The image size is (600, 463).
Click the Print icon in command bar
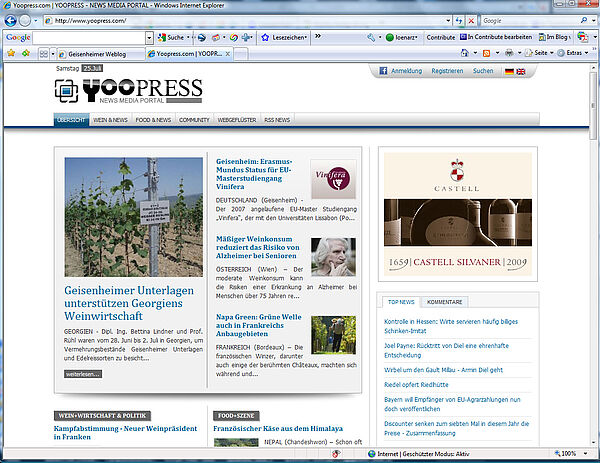point(510,52)
